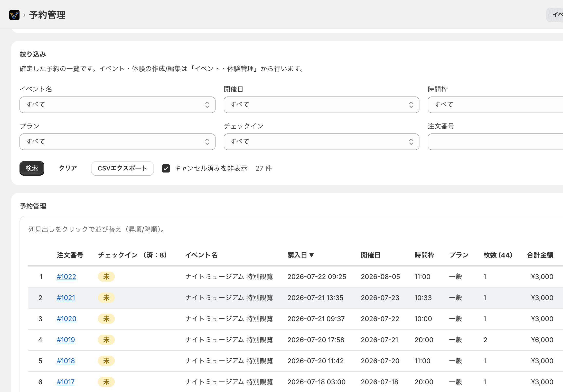Click 未 check-in badge for order #1020

[106, 319]
